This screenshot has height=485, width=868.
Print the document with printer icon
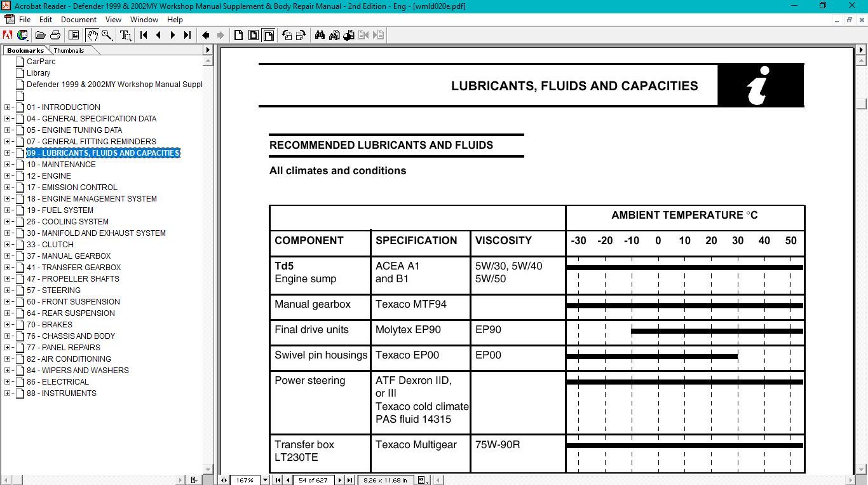click(x=55, y=35)
